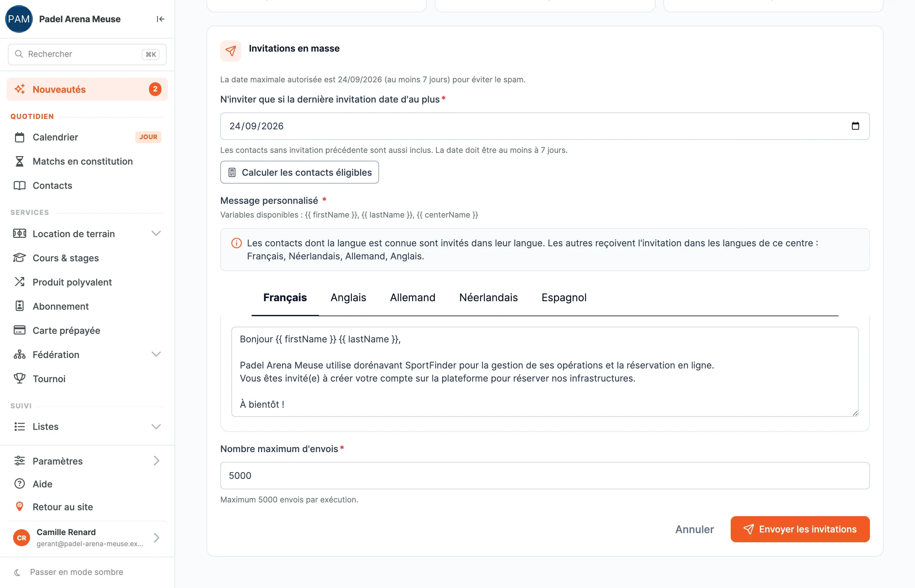Click the Tournoi trophy icon
The width and height of the screenshot is (915, 588).
20,378
